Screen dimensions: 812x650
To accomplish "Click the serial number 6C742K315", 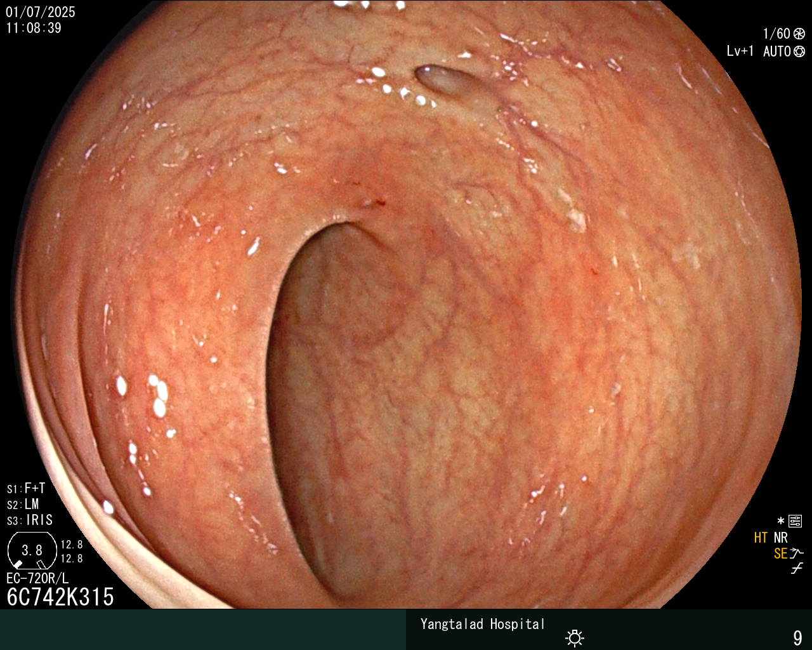I will point(60,597).
